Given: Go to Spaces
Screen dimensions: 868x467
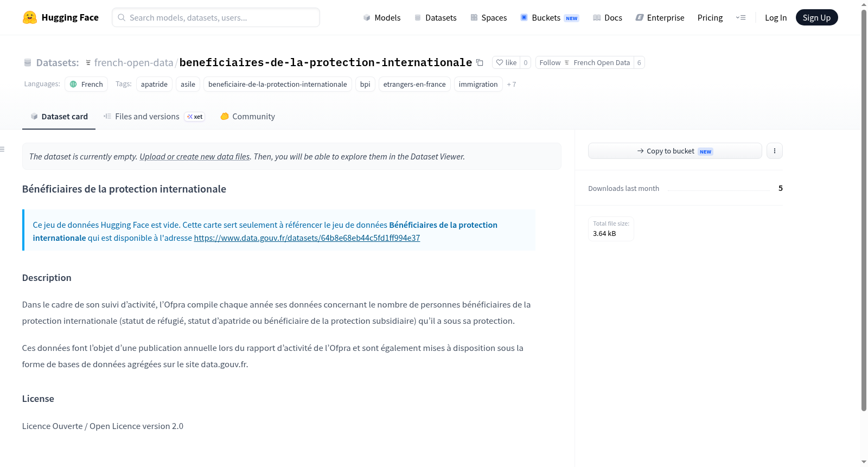Looking at the screenshot, I should (x=489, y=18).
